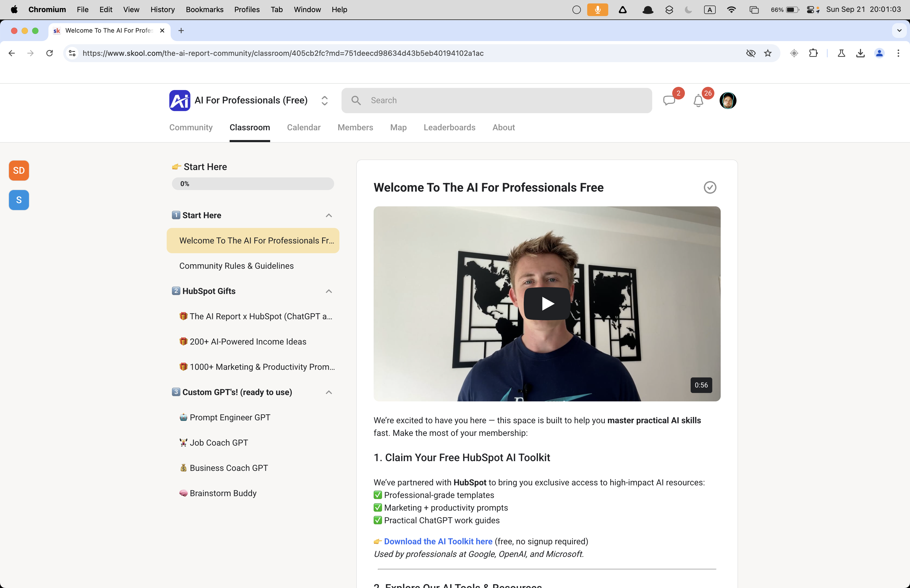Mark lesson complete with checkmark circle
The width and height of the screenshot is (910, 588).
pyautogui.click(x=710, y=187)
